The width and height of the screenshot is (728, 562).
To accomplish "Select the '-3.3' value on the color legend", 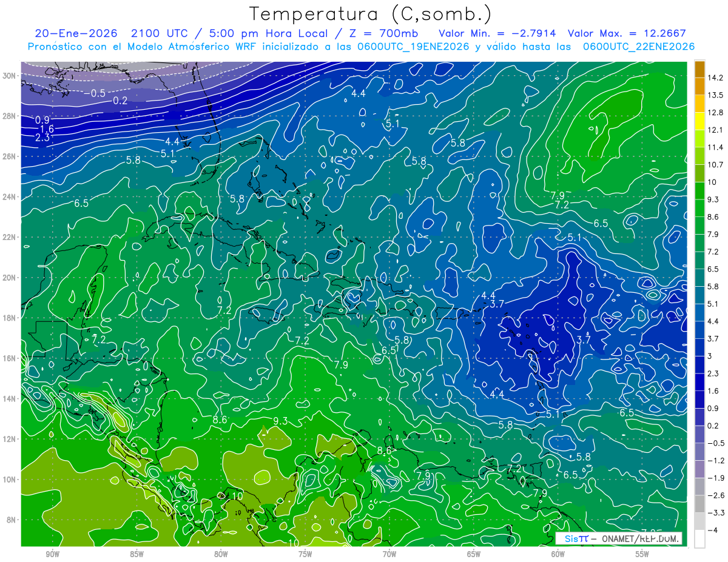I will [x=716, y=513].
